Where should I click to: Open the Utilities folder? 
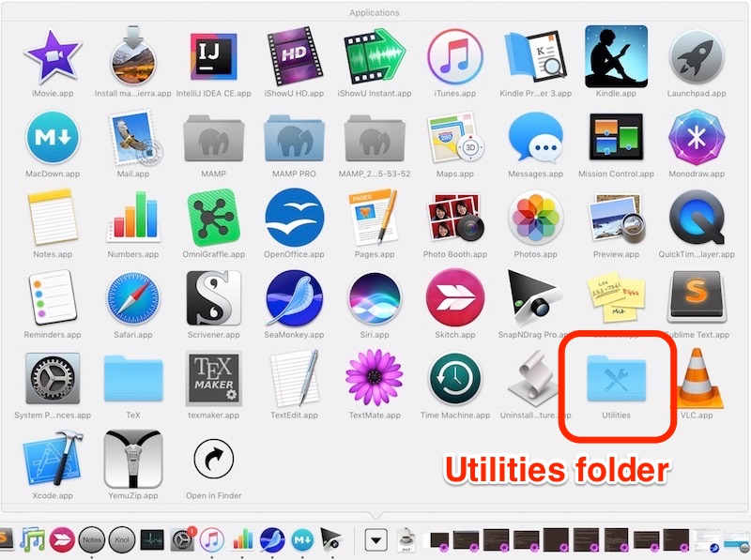click(x=616, y=378)
